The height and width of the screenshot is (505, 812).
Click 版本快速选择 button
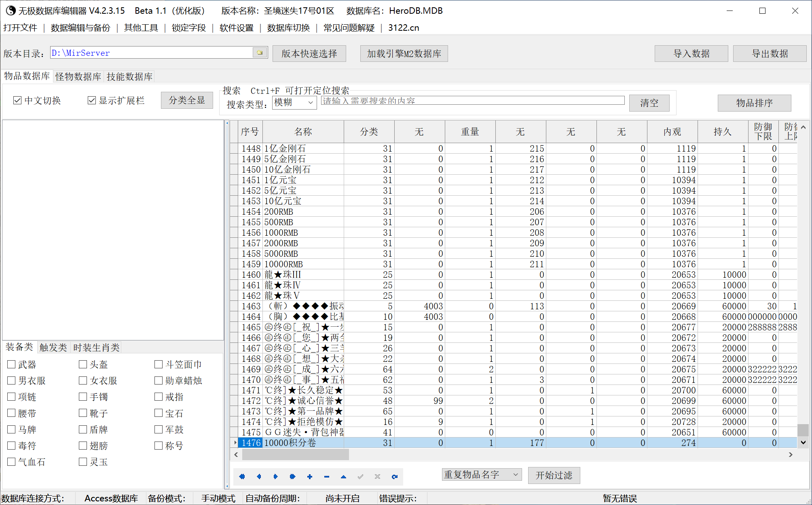[309, 53]
